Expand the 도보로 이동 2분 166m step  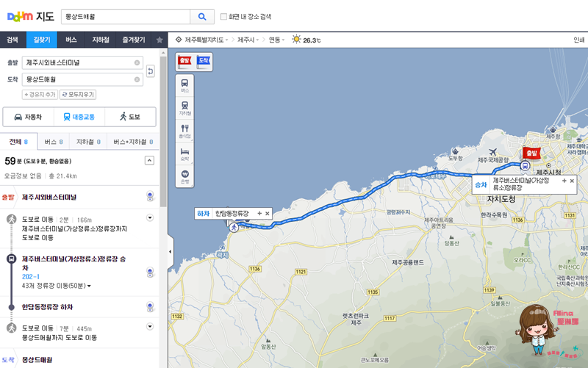[150, 217]
